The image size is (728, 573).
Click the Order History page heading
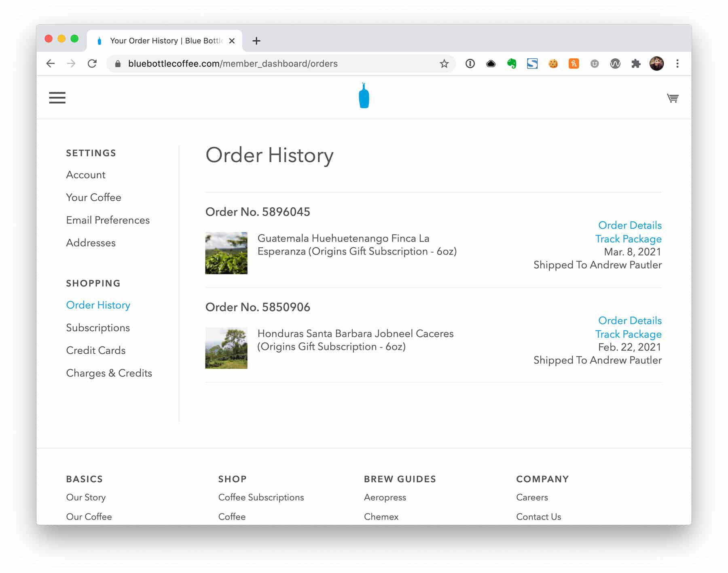pos(269,155)
